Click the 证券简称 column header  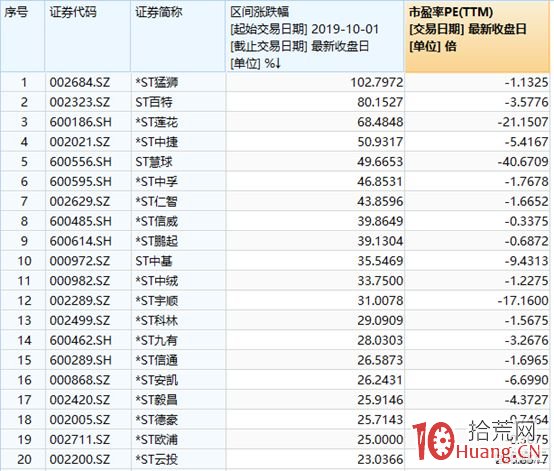tap(159, 12)
